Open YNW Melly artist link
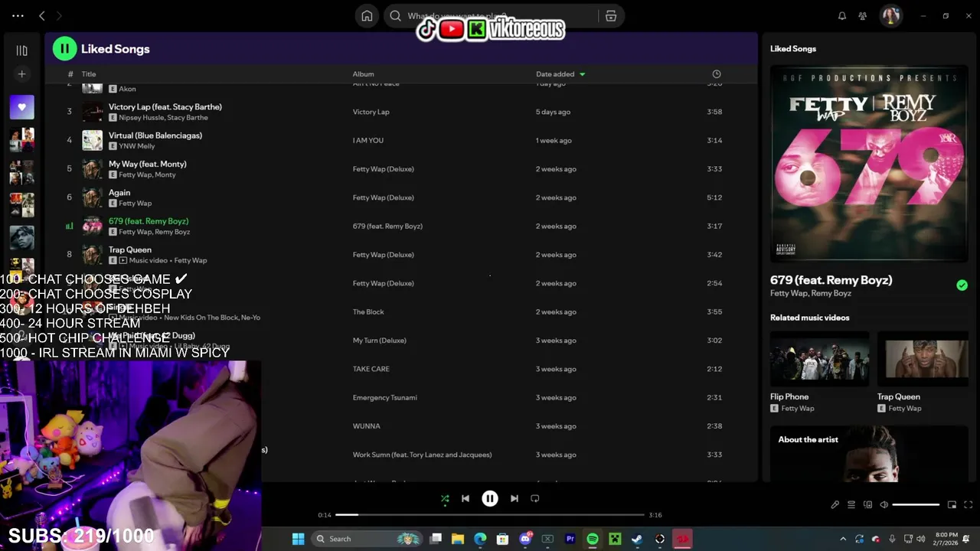 tap(137, 146)
